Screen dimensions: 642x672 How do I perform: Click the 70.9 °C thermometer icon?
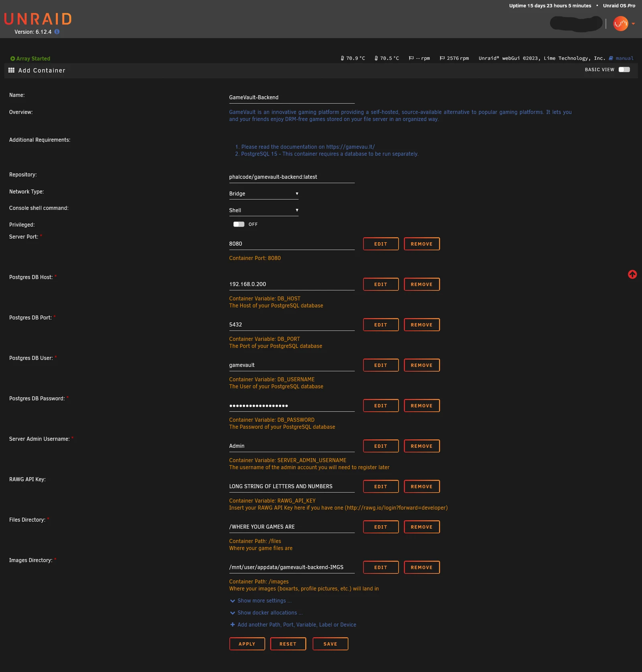click(x=342, y=58)
